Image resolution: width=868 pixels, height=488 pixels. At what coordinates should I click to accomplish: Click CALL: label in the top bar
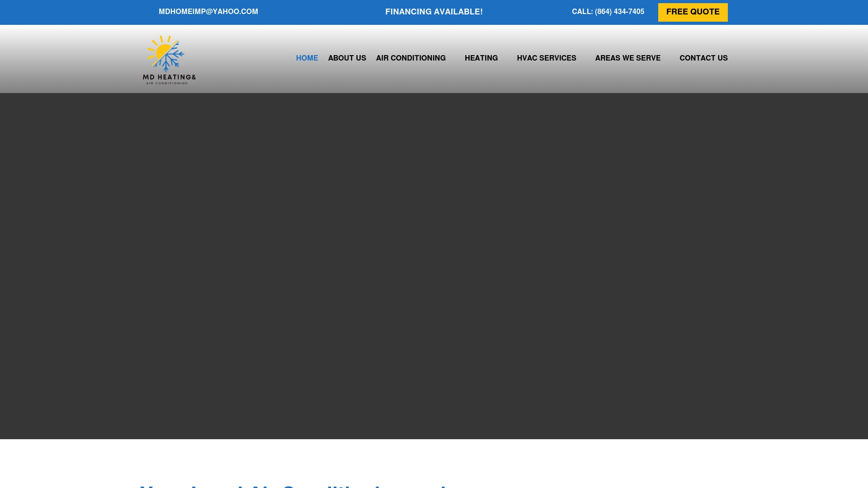pos(581,11)
